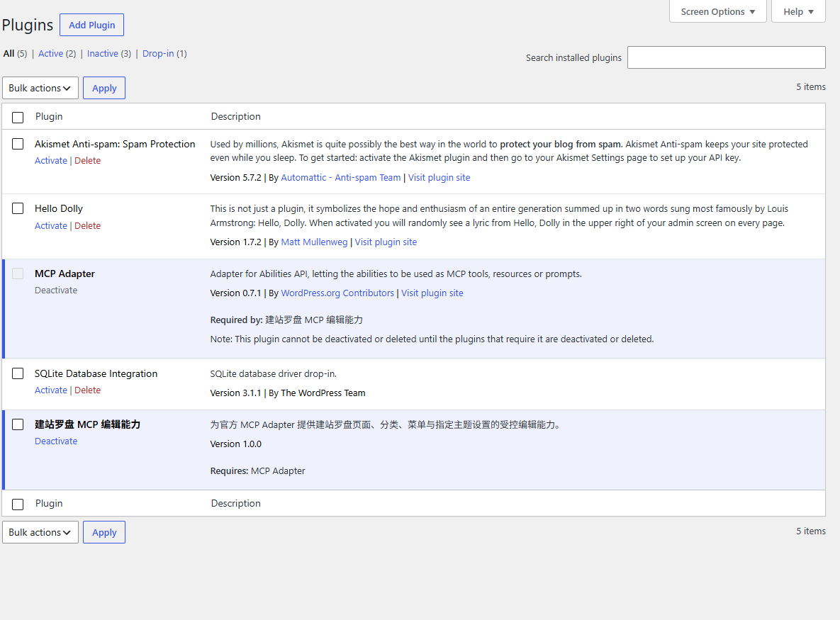
Task: Open the bottom Bulk actions dropdown
Action: coord(40,532)
